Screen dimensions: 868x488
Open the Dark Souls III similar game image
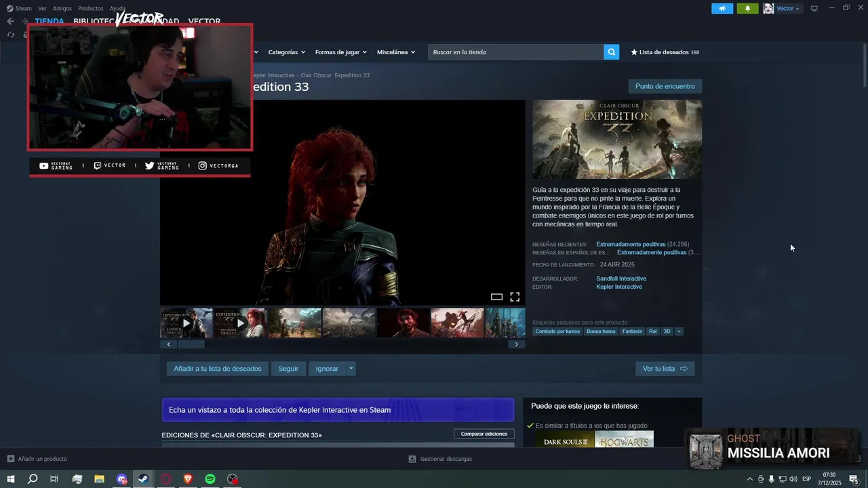pyautogui.click(x=565, y=441)
